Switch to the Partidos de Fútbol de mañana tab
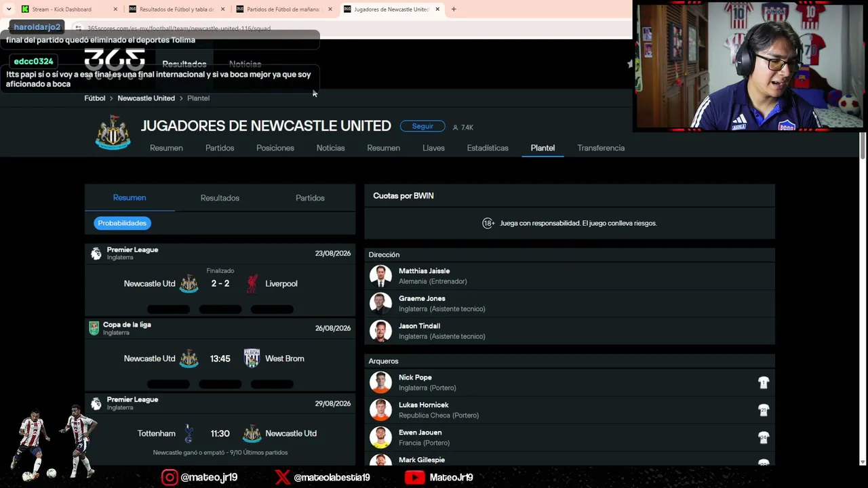The width and height of the screenshot is (868, 488). click(x=283, y=9)
